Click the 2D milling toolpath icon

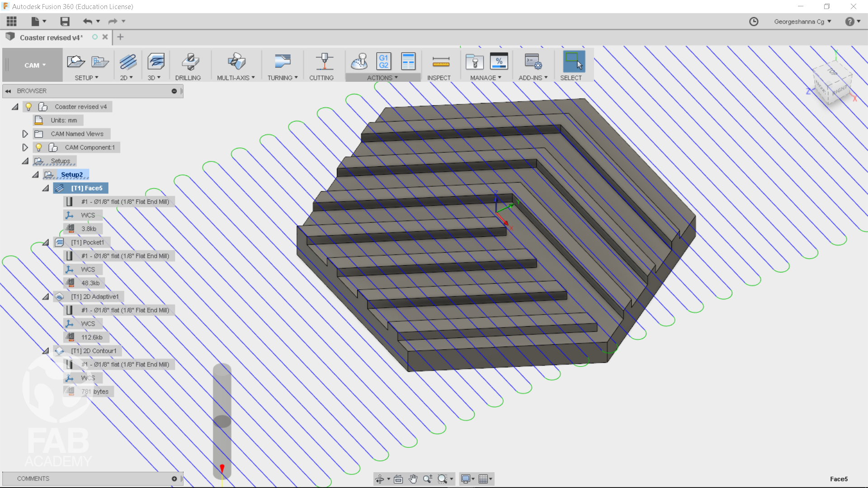128,61
